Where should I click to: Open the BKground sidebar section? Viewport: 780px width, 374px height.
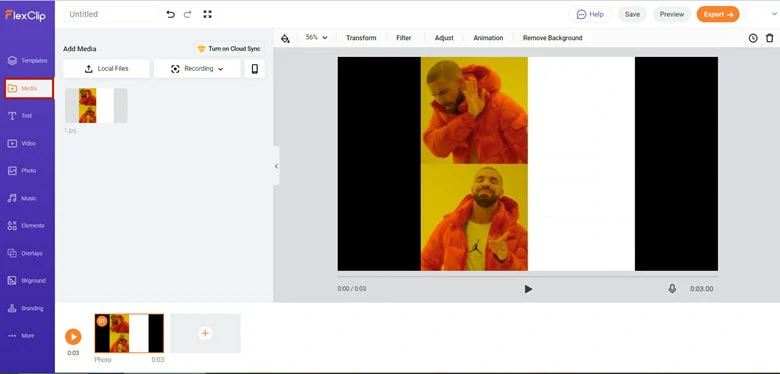(27, 280)
